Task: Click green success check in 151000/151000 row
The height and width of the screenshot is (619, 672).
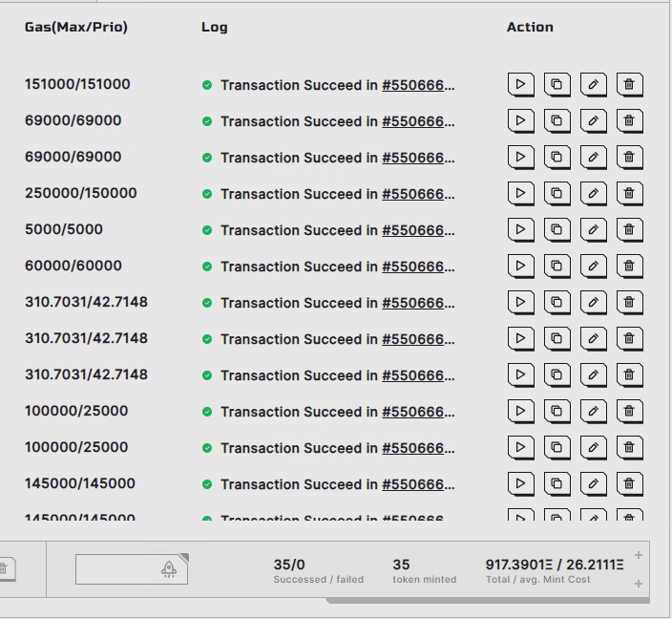Action: (x=207, y=85)
